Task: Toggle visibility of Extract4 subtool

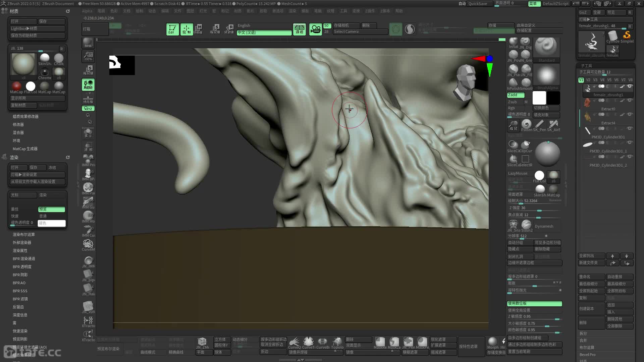Action: [x=630, y=114]
